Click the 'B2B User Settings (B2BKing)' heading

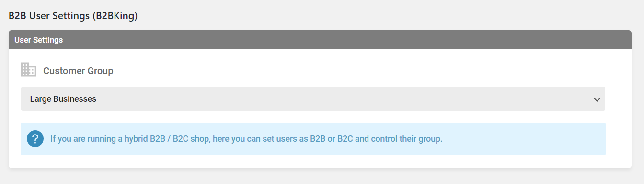[73, 16]
